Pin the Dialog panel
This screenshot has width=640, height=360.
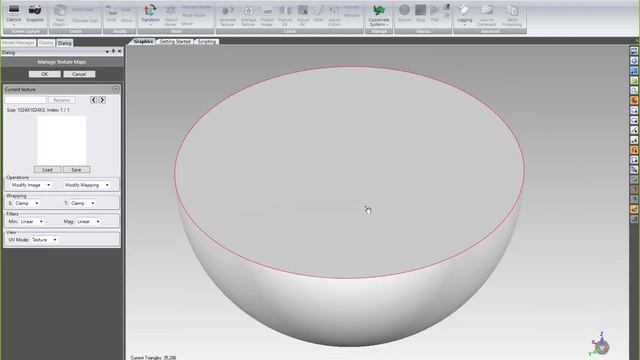tap(113, 51)
